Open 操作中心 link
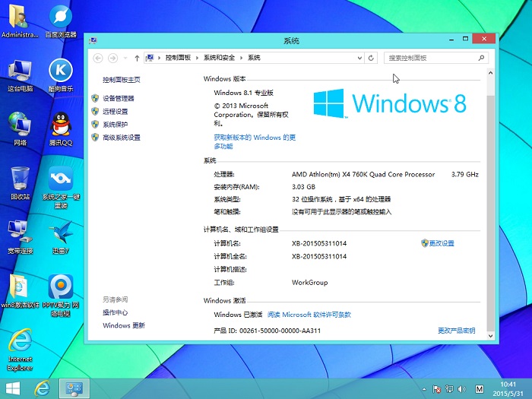Screen dimensions: 532x399 tap(115, 312)
